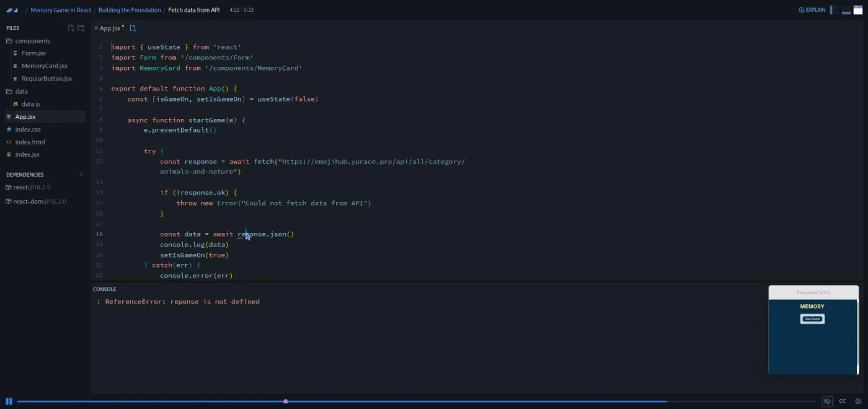Click console.error(err) on line 22

tap(196, 276)
